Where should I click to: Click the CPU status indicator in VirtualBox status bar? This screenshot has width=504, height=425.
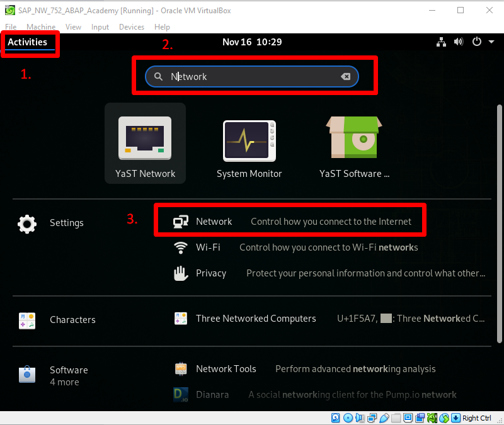432,418
